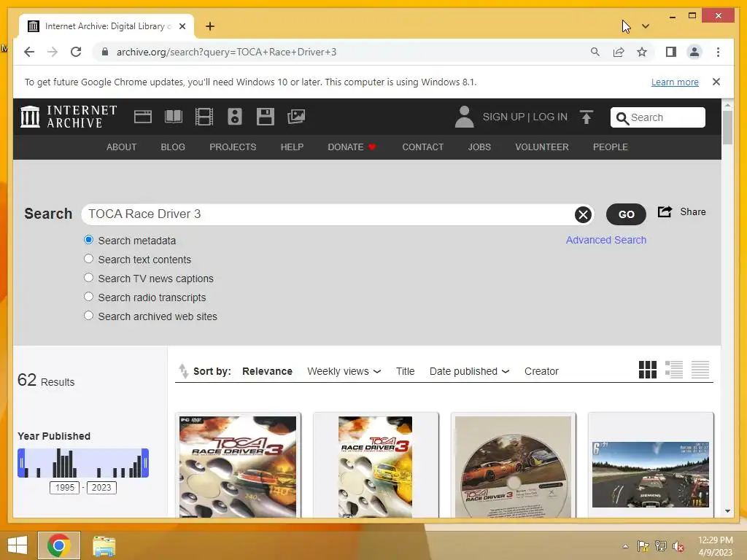Click the Share arrow icon
This screenshot has height=560, width=747.
click(665, 211)
